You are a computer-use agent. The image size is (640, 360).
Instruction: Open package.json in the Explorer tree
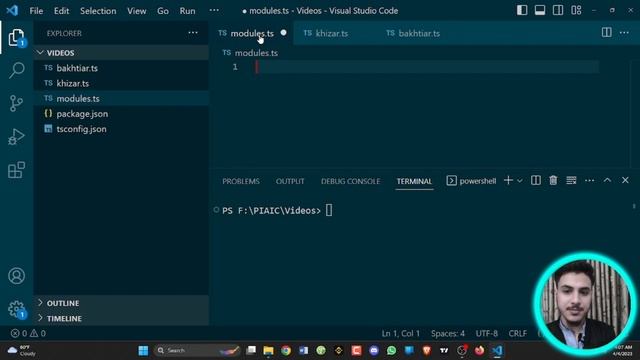pyautogui.click(x=122, y=114)
